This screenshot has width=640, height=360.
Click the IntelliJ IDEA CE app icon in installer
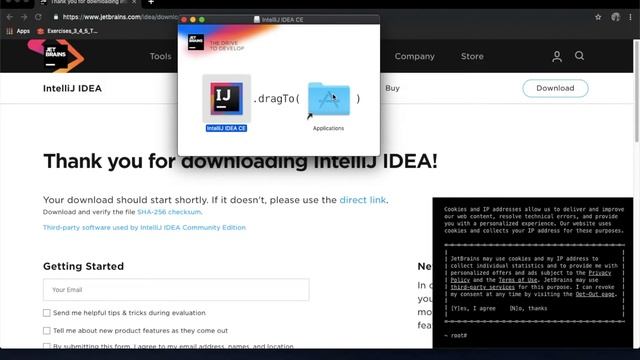(x=227, y=98)
